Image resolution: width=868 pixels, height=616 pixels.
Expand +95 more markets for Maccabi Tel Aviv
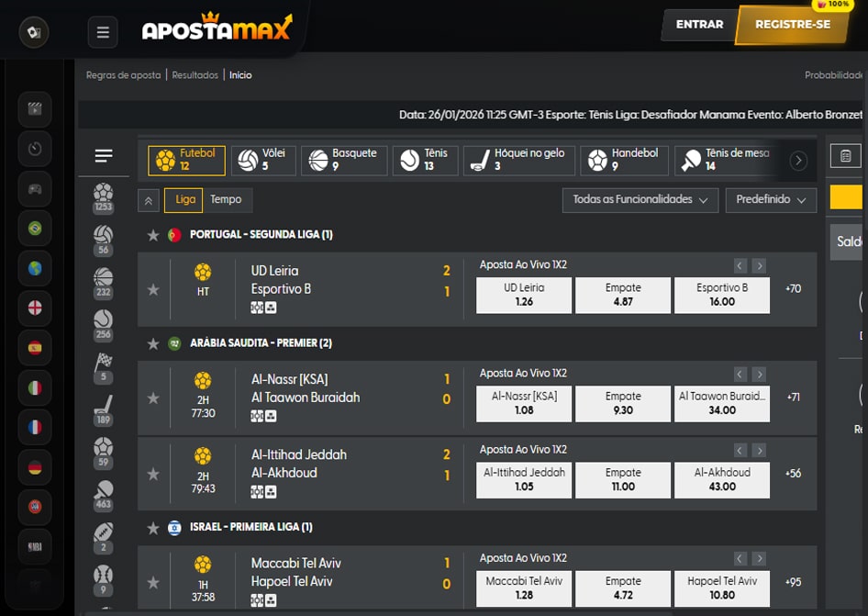(x=793, y=582)
